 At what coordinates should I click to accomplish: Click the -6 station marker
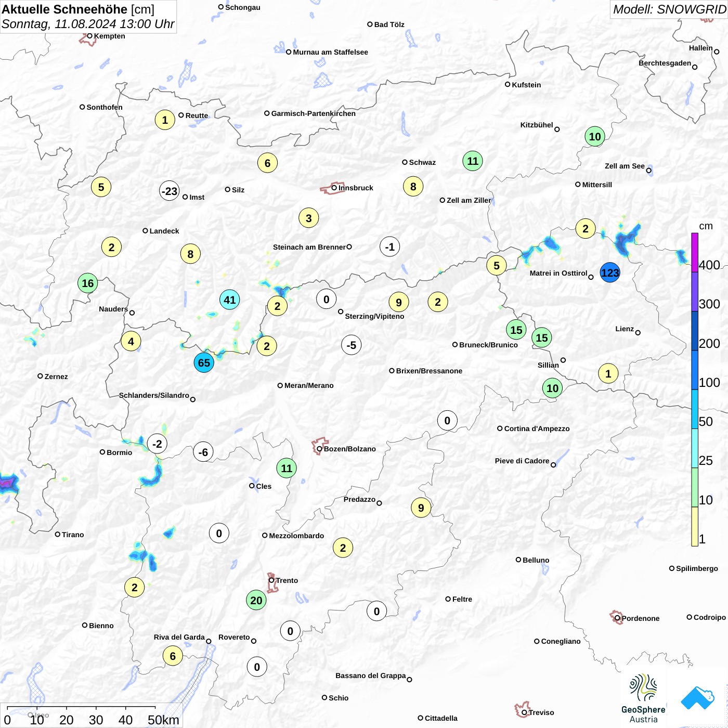(203, 452)
